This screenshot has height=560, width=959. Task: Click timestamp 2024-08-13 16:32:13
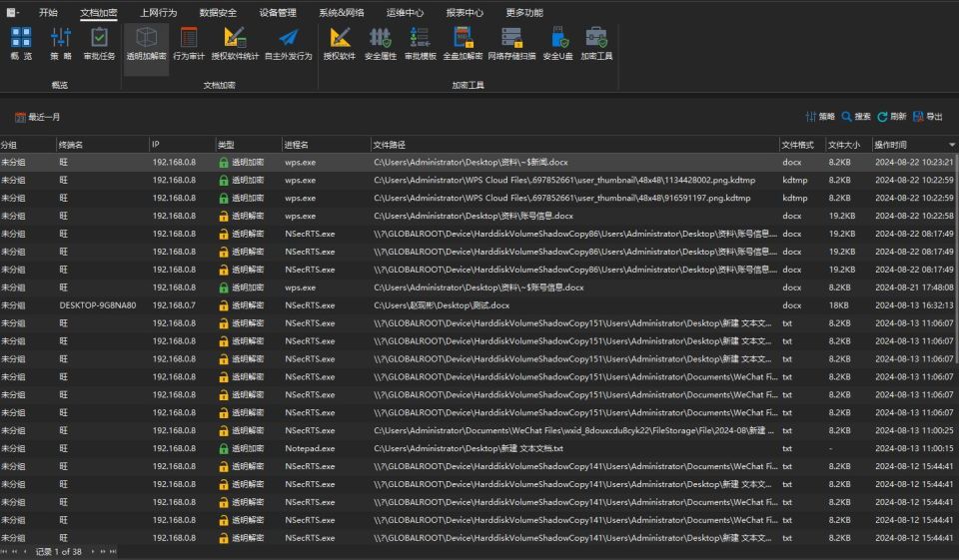pos(914,305)
